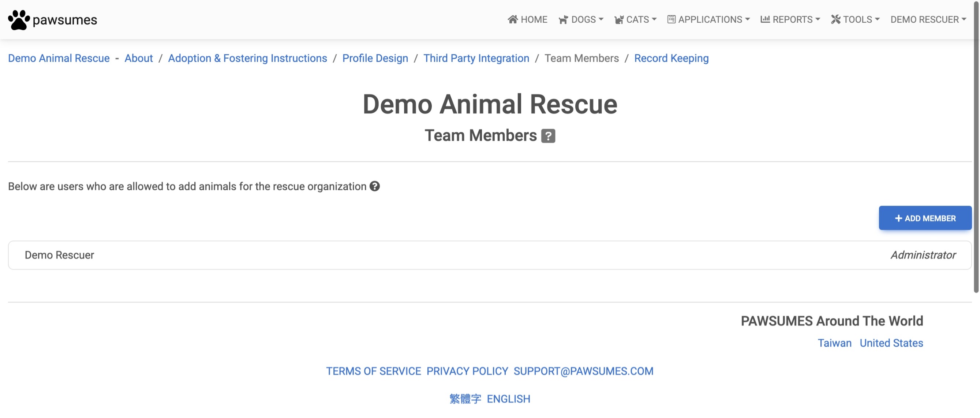The height and width of the screenshot is (418, 980).
Task: Click the chart icon beside REPORTS
Action: (765, 19)
